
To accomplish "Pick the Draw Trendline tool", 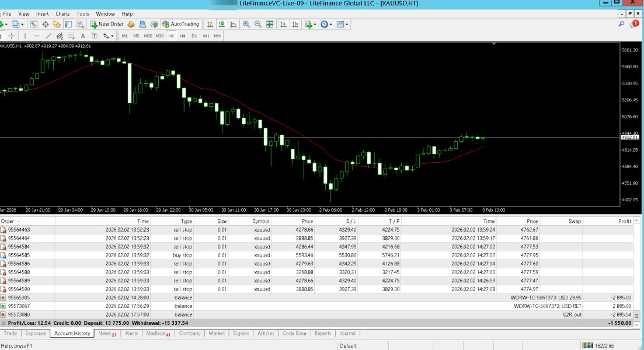I will pos(48,36).
